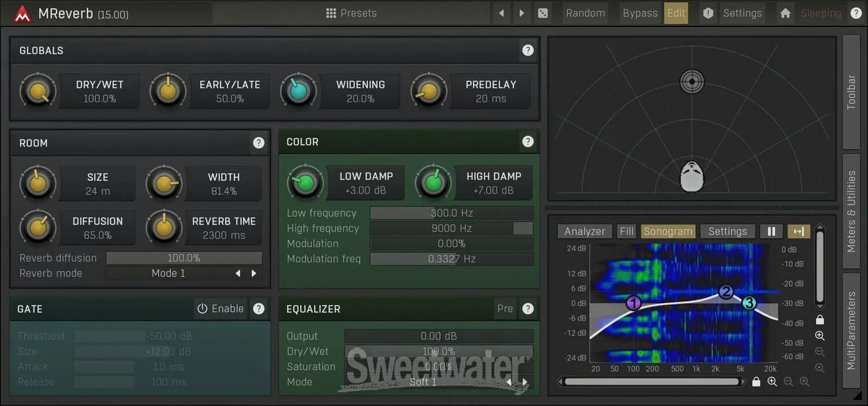868x406 pixels.
Task: Click the MeldaProduction logo icon
Action: (21, 13)
